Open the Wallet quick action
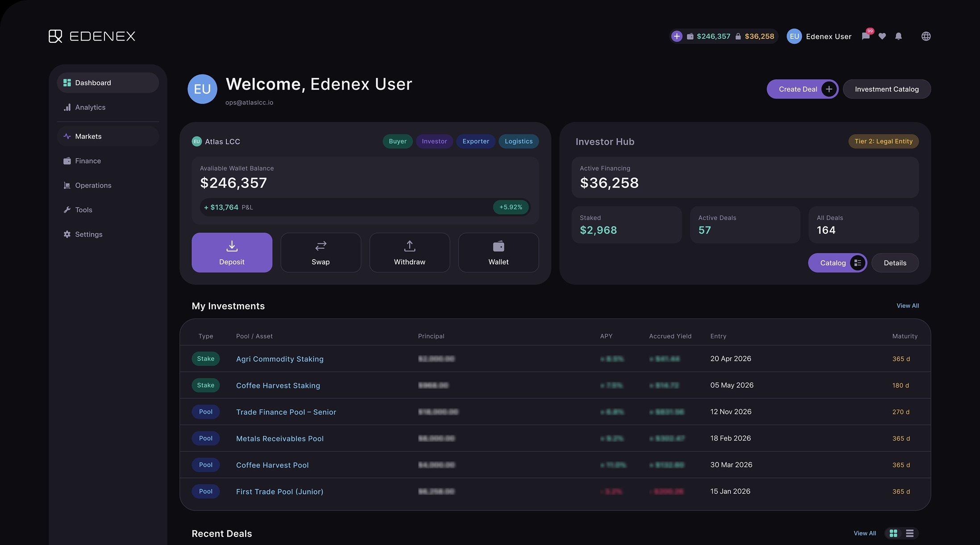Viewport: 980px width, 545px height. pyautogui.click(x=498, y=252)
